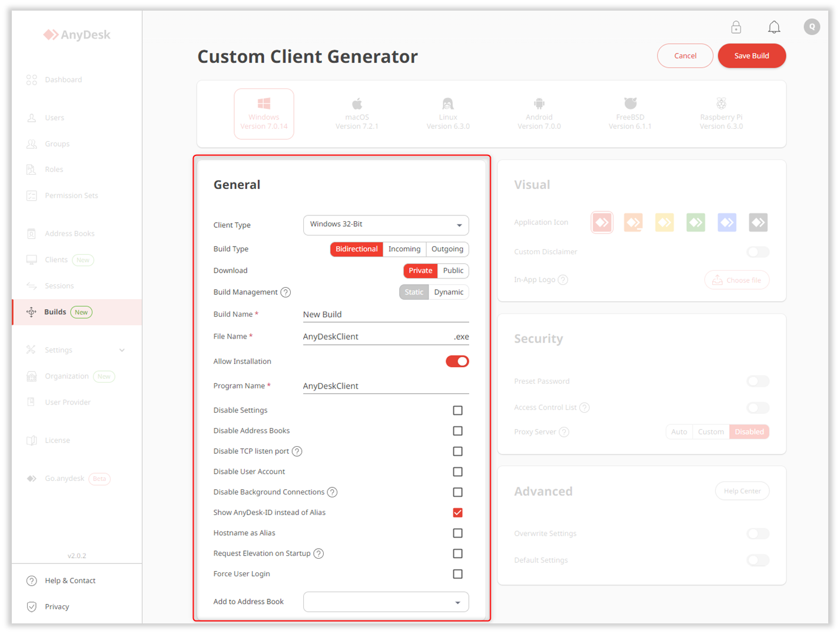The height and width of the screenshot is (634, 840).
Task: Toggle Default Settings switch
Action: [x=758, y=560]
